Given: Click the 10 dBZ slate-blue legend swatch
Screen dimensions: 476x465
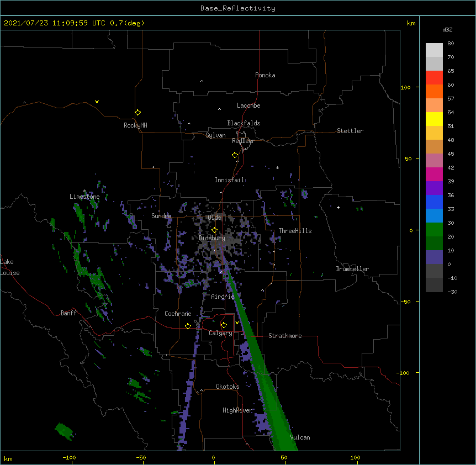Looking at the screenshot, I should pyautogui.click(x=434, y=257).
